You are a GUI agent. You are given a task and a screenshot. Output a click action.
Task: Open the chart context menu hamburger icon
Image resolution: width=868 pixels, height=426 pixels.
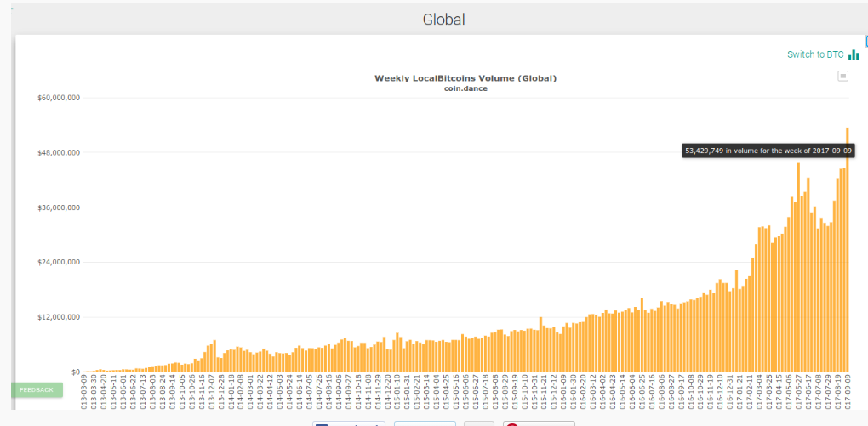(842, 76)
